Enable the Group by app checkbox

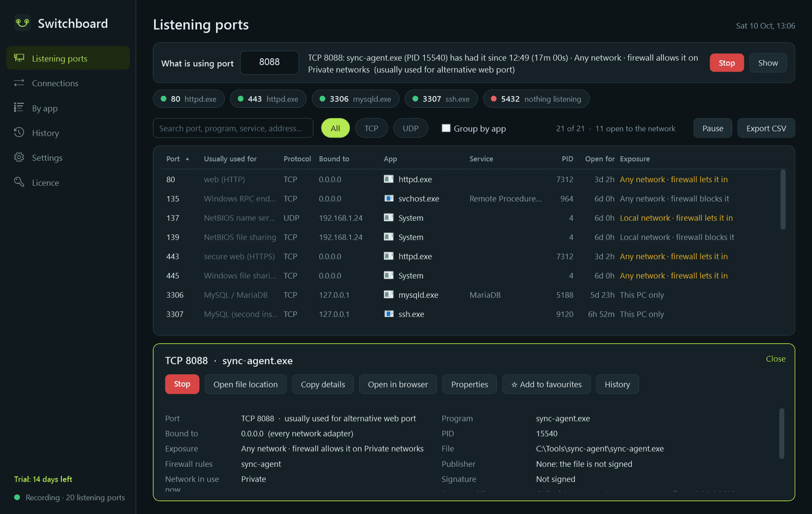coord(446,128)
